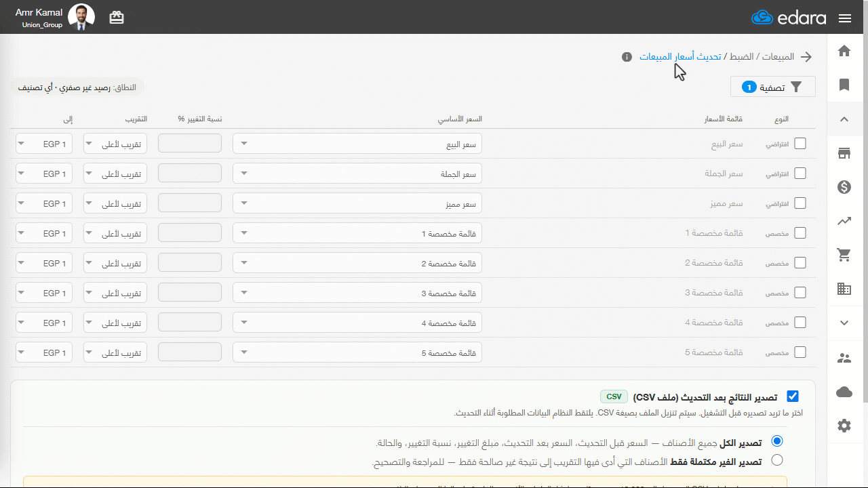Collapse sidebar section with up chevron
Viewport: 868px width, 488px height.
pos(844,119)
